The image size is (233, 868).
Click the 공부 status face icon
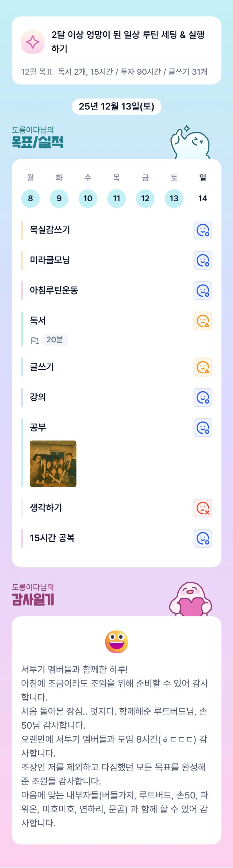click(x=203, y=428)
